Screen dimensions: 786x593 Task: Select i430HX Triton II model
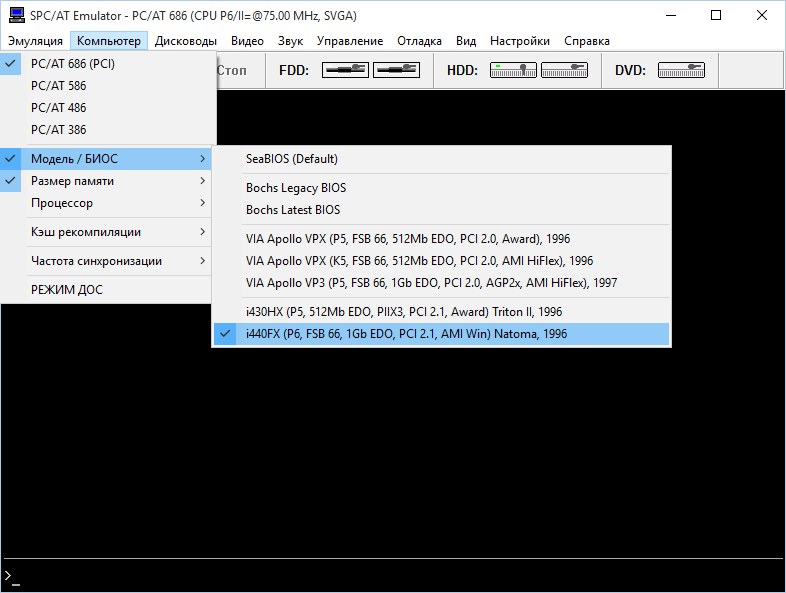tap(442, 312)
